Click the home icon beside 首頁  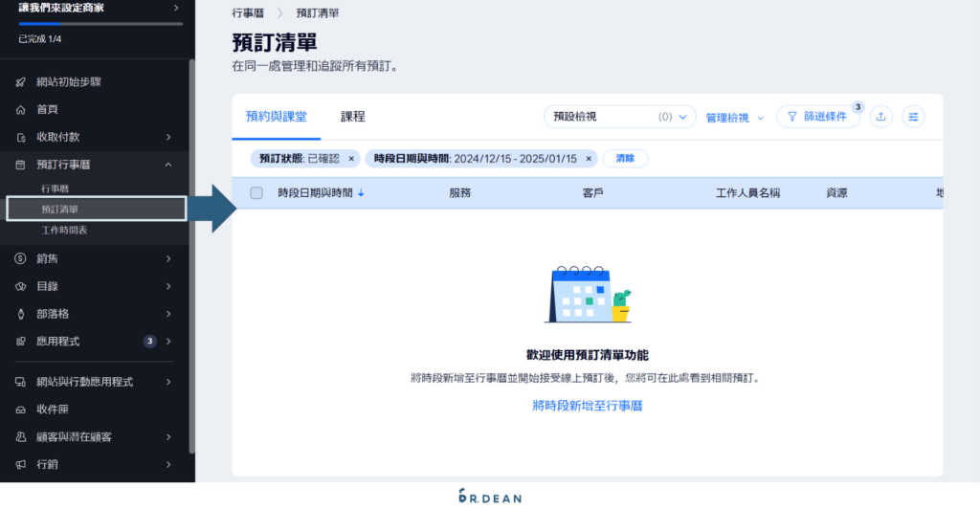pos(21,109)
